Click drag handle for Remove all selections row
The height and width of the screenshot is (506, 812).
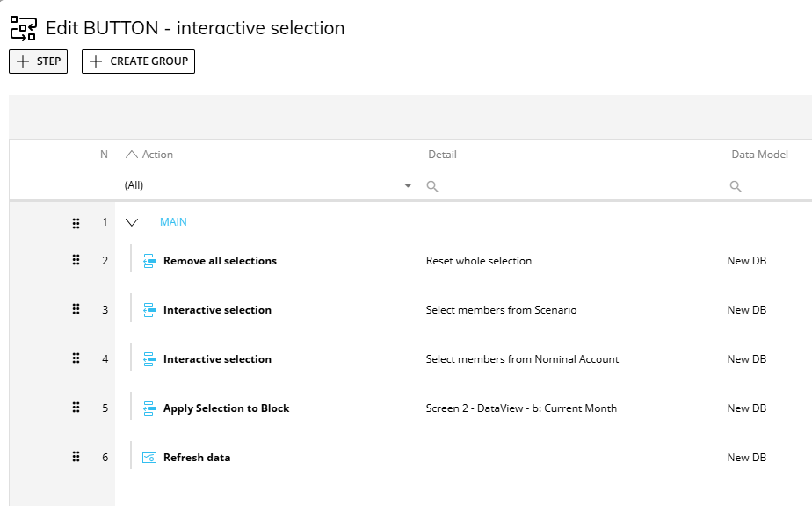click(x=76, y=260)
